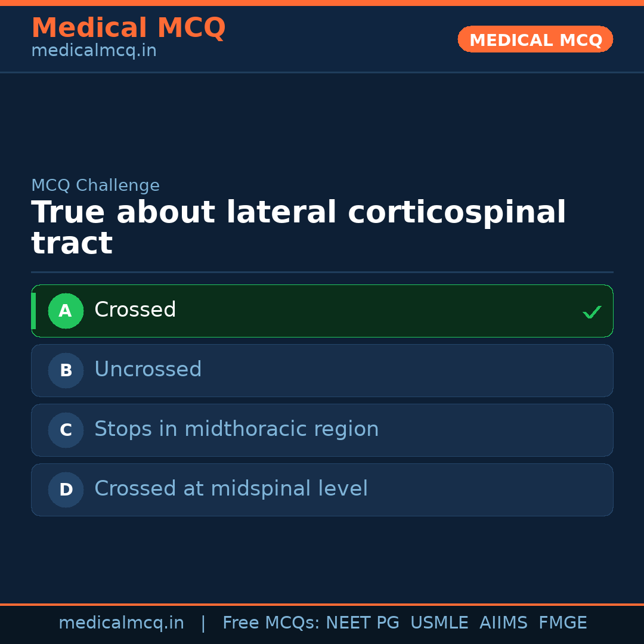The image size is (644, 644).
Task: Select "Crossed at midspinal level" answer
Action: 231,489
